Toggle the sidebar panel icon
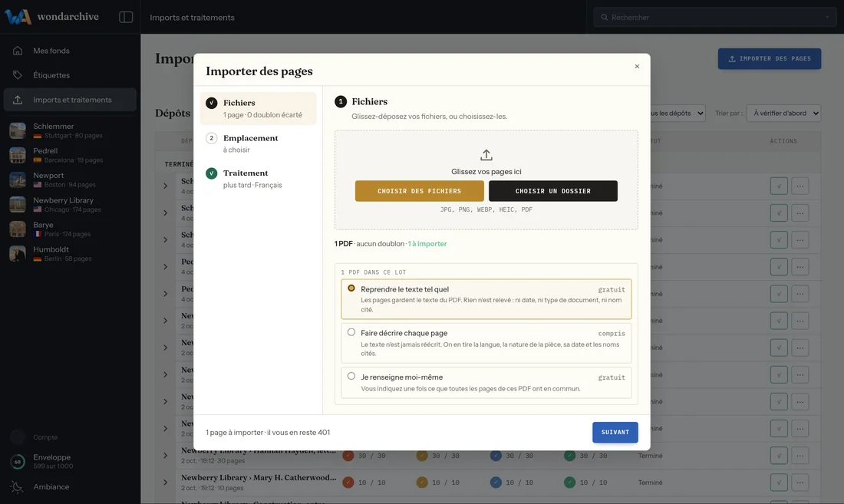Viewport: 844px width, 504px height. [x=126, y=17]
